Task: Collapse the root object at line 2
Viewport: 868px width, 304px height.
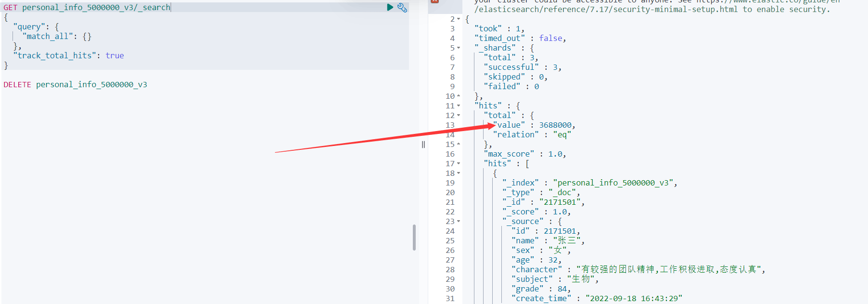Action: [x=459, y=19]
